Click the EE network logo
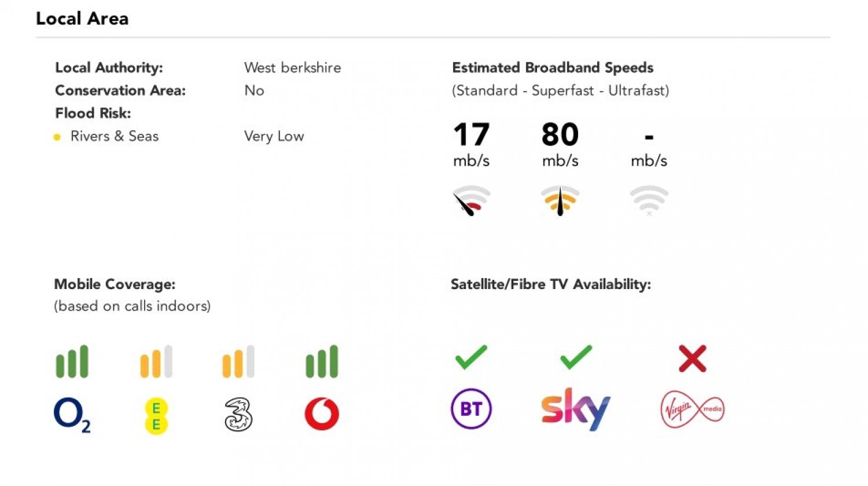 point(156,416)
